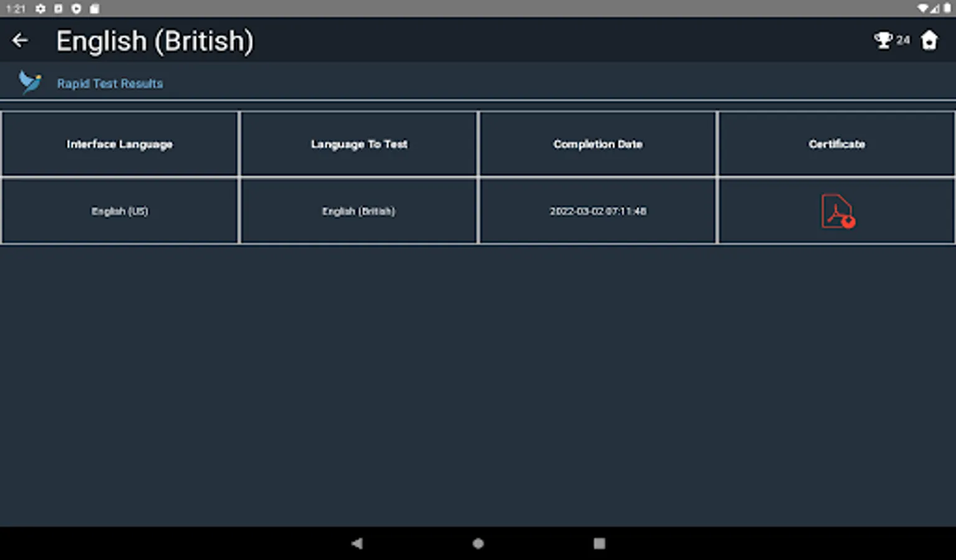
Task: Tap the Android home navigation circle
Action: click(478, 543)
